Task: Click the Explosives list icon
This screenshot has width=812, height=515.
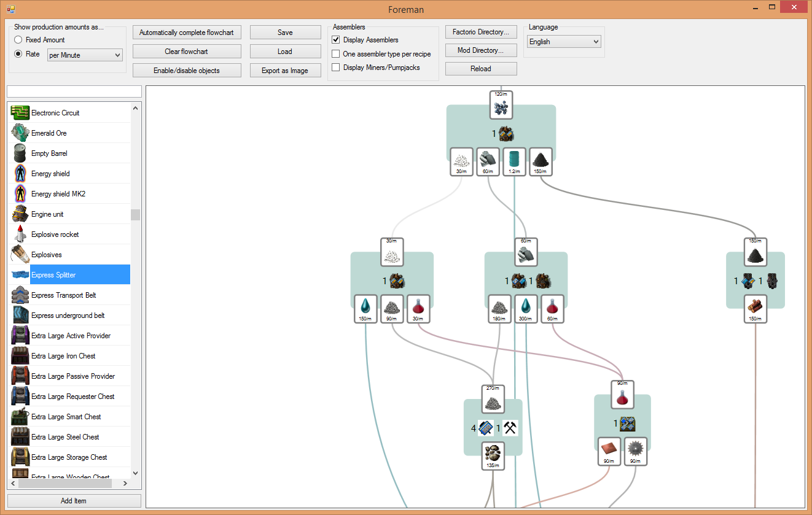Action: 20,255
